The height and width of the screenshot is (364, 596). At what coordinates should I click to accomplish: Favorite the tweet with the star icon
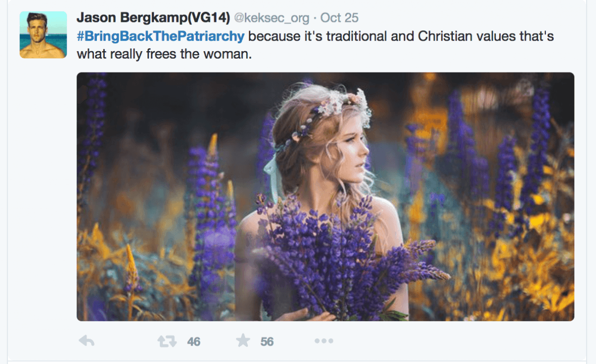[243, 341]
